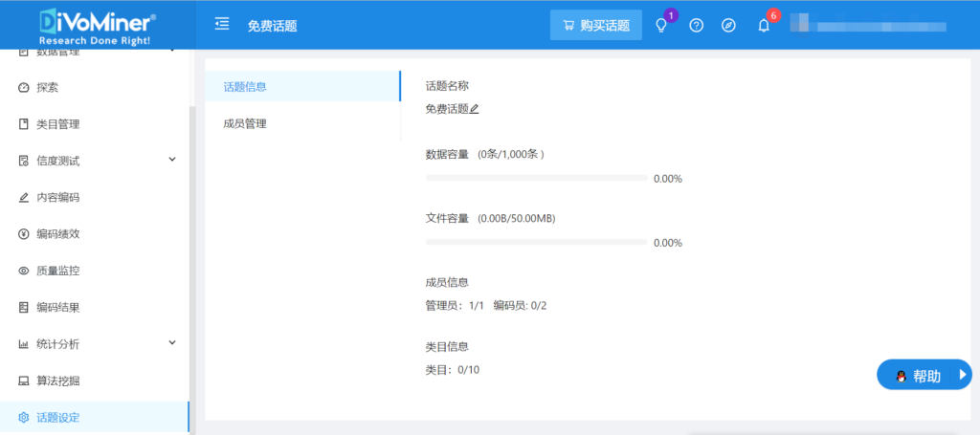Screen dimensions: 980x435
Task: Click the 文件容量 progress bar
Action: point(536,242)
